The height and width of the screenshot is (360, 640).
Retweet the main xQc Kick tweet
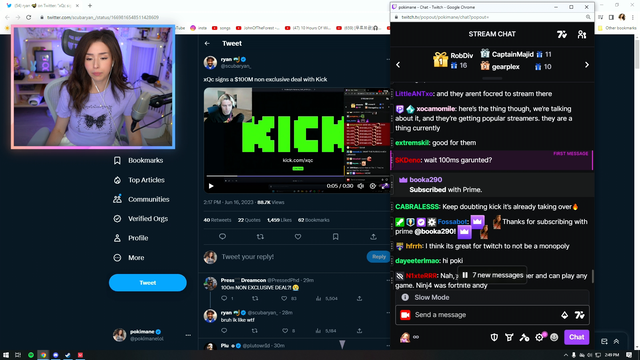(260, 237)
